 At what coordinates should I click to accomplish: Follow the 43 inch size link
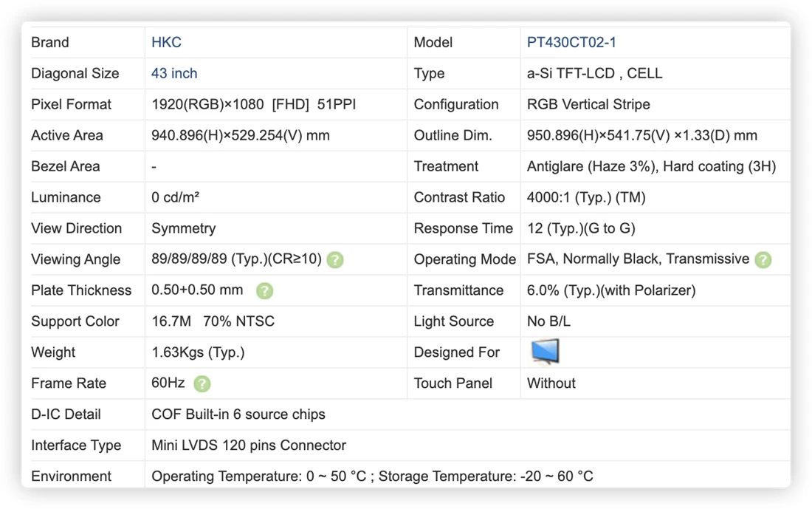(x=174, y=74)
